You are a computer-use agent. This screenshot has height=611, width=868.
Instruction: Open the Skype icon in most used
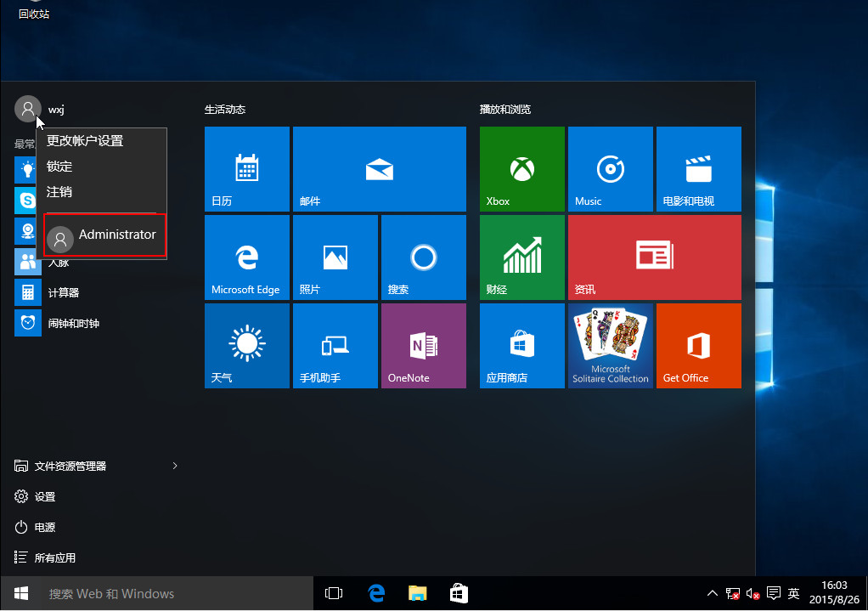(25, 200)
